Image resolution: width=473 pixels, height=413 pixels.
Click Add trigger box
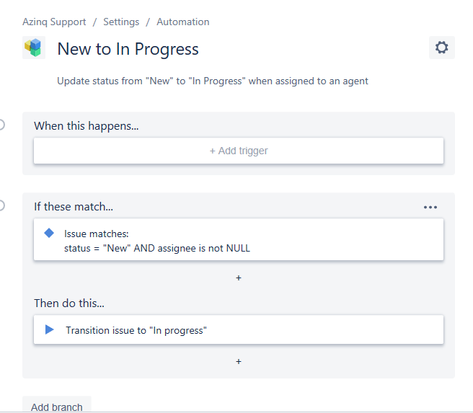[239, 151]
